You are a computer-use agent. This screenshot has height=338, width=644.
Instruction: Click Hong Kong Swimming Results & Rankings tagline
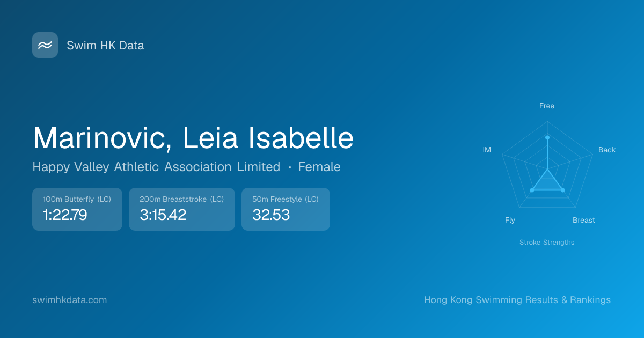point(517,300)
